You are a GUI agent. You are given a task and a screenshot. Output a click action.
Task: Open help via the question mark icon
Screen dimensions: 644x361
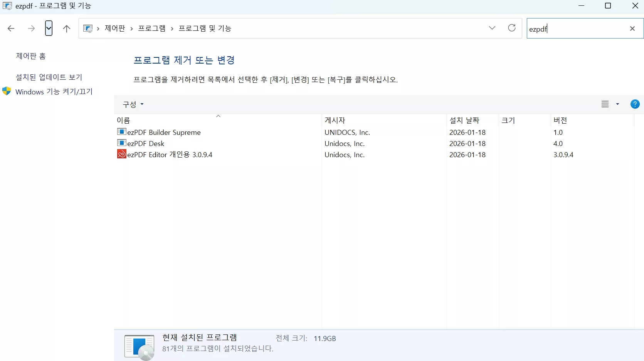tap(635, 104)
